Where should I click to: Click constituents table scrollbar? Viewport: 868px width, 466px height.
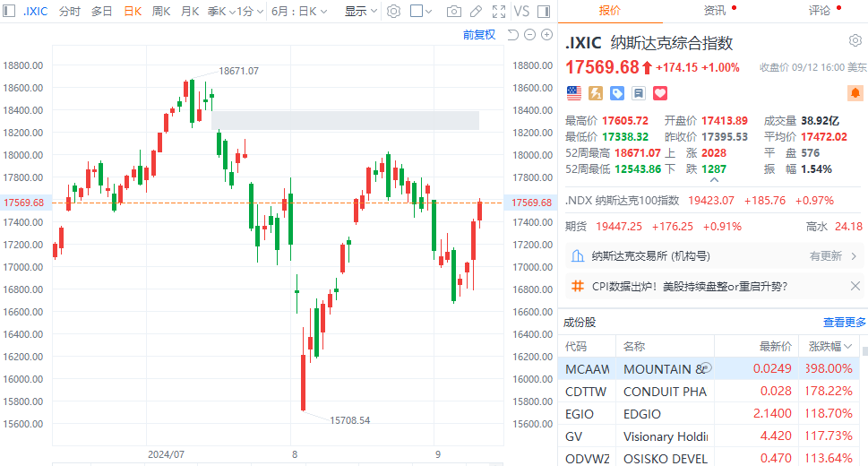pyautogui.click(x=864, y=351)
